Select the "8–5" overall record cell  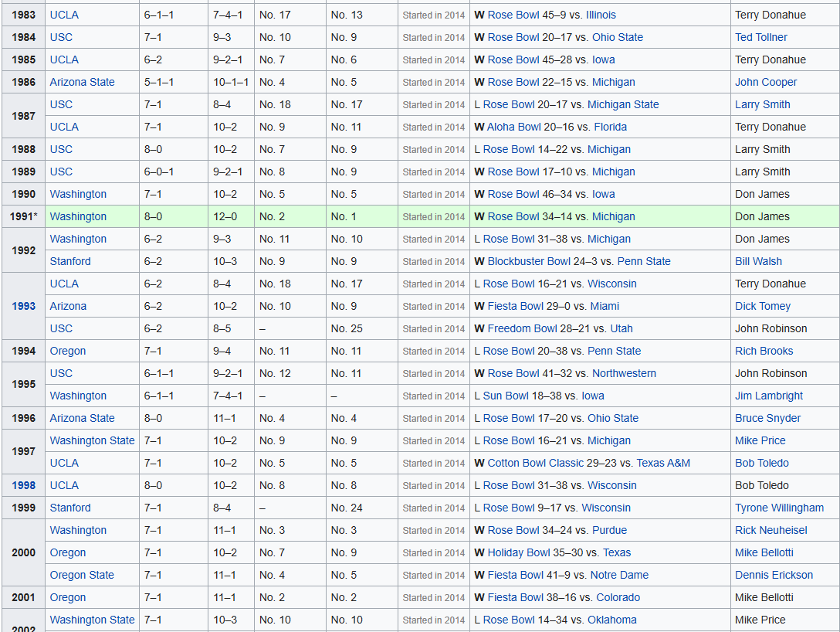click(232, 329)
